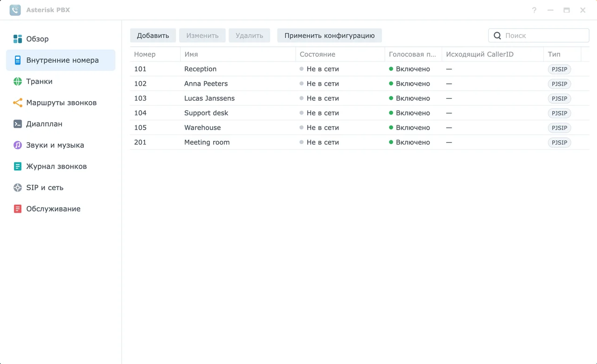This screenshot has width=597, height=364.
Task: Switch to Диалплан page
Action: point(61,124)
